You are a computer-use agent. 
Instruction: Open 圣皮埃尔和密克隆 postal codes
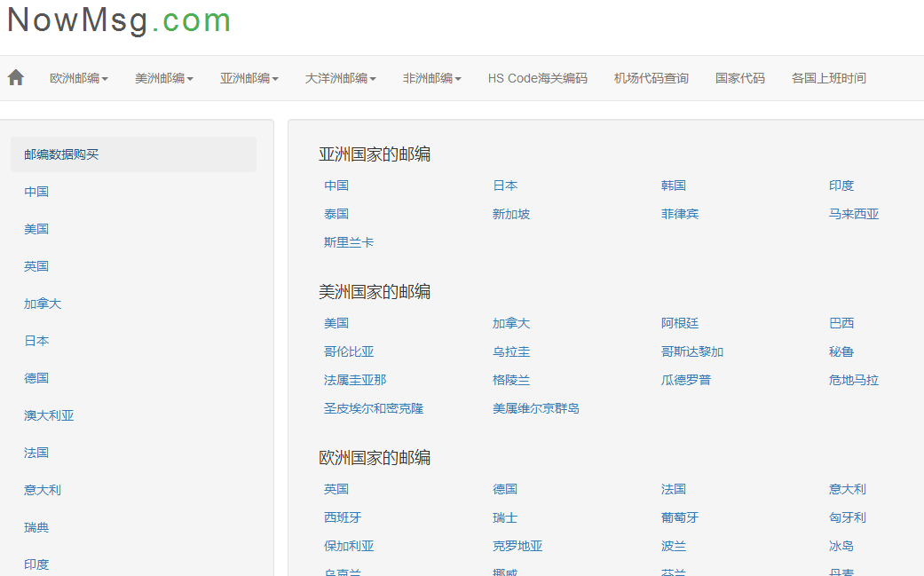pos(374,408)
